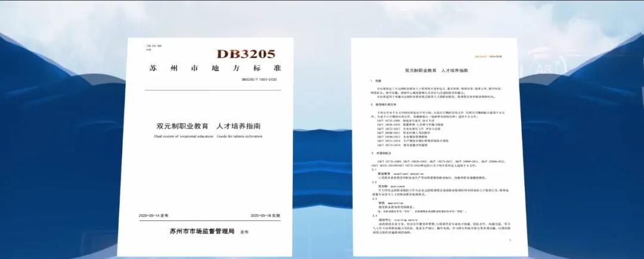Click publisher name 苏州市市场监督管理局

(x=202, y=231)
